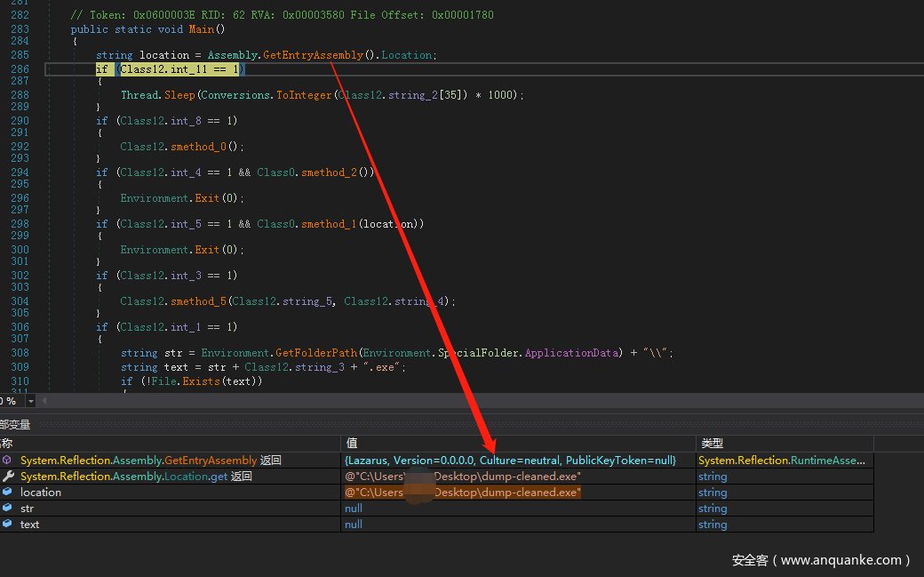The height and width of the screenshot is (577, 924).
Task: Click the null value of str
Action: click(x=354, y=508)
